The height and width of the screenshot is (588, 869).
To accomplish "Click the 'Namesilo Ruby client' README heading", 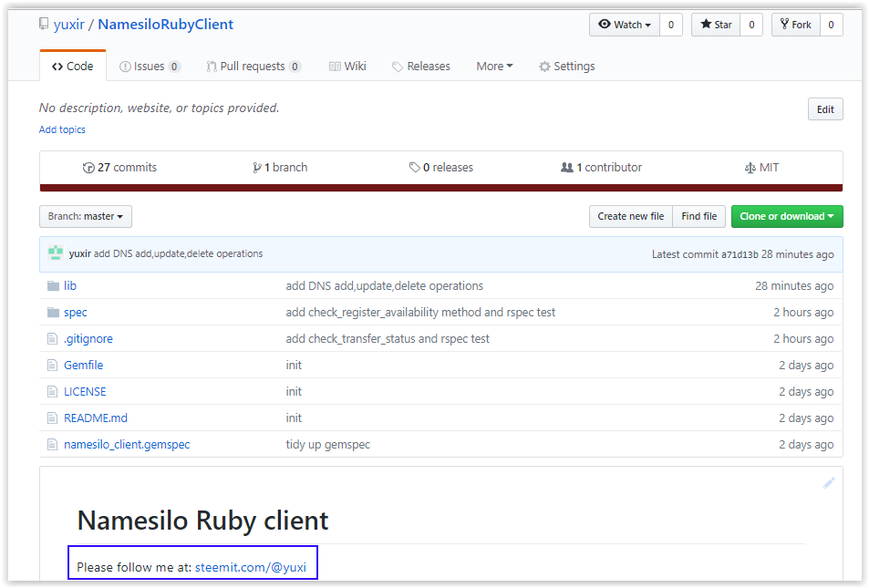I will point(202,521).
